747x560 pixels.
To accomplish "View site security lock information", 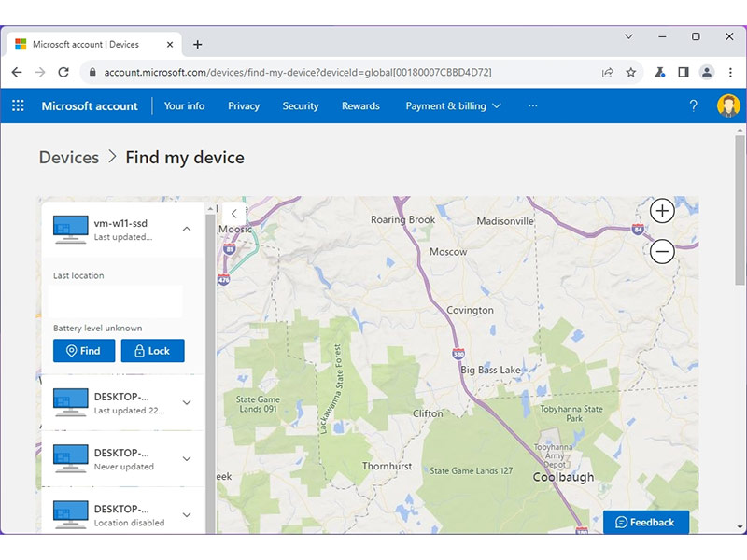I will coord(92,73).
